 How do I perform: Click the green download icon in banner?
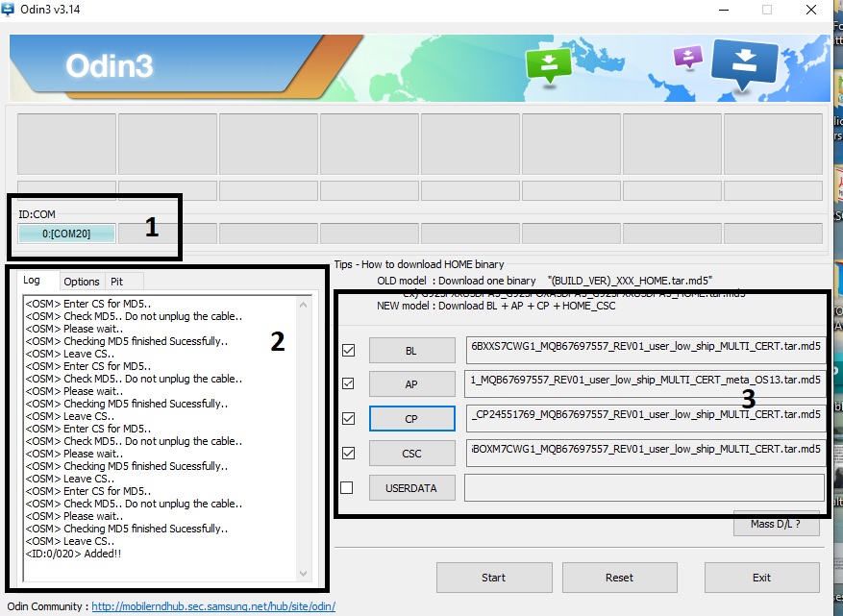click(x=548, y=64)
